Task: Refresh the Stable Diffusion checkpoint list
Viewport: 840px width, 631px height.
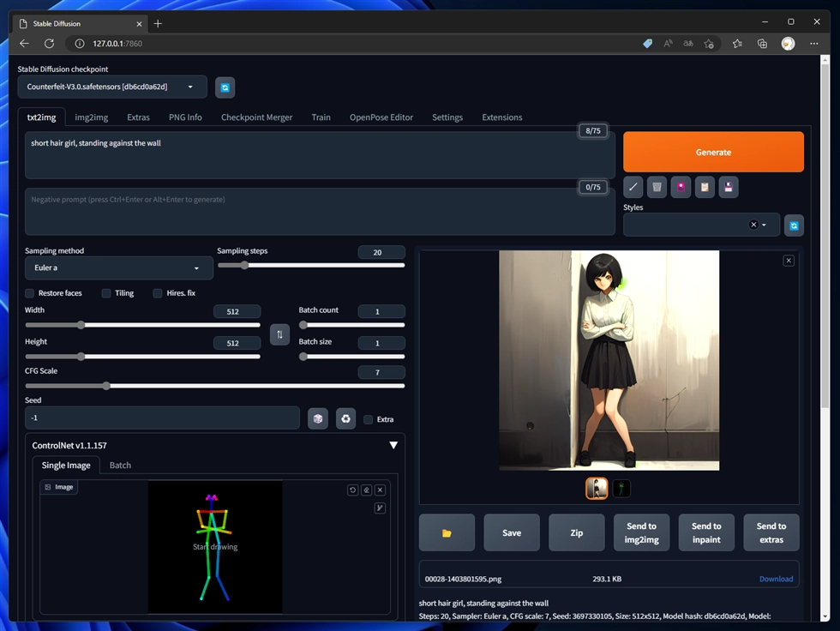Action: click(225, 87)
